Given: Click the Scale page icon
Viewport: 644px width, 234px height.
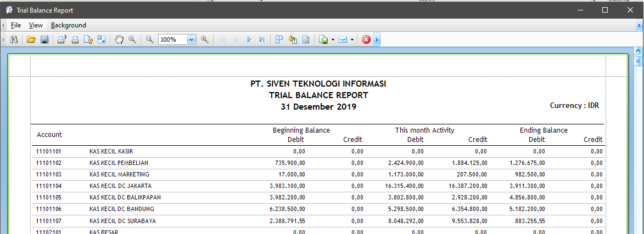Looking at the screenshot, I should (102, 39).
